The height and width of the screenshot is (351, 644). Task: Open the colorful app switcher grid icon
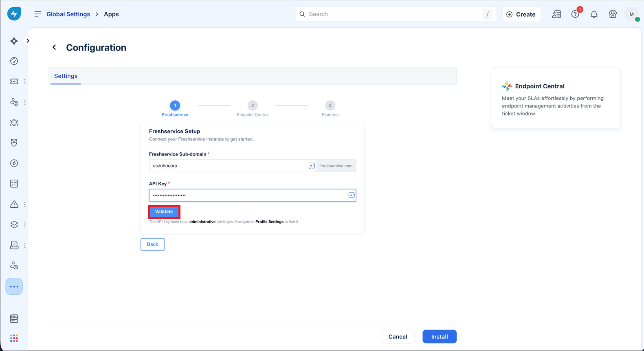click(x=14, y=338)
